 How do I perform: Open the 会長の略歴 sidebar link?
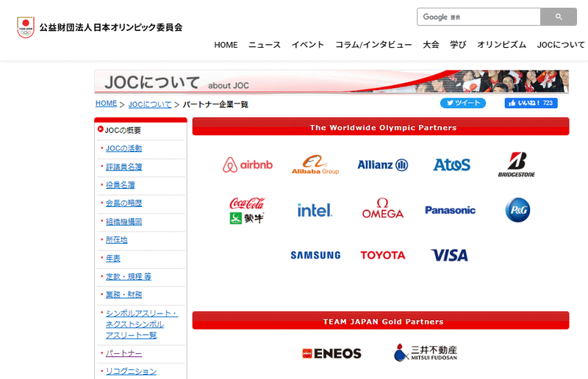123,203
